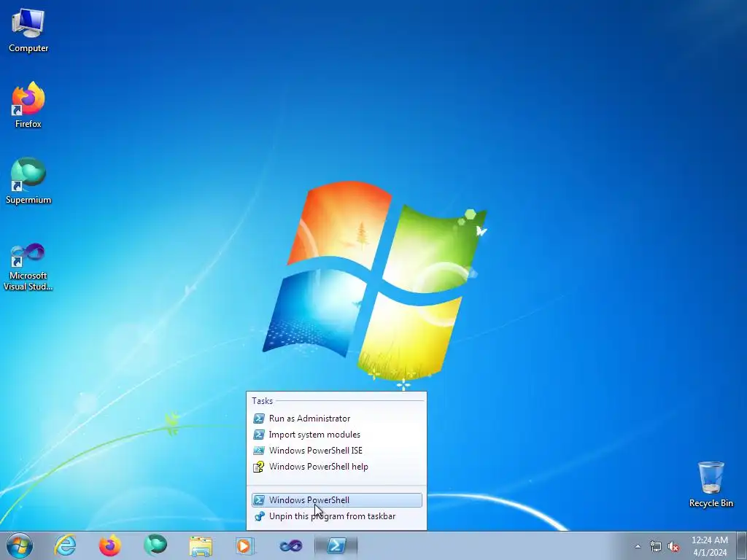Open Windows Media Player from the taskbar

point(245,545)
